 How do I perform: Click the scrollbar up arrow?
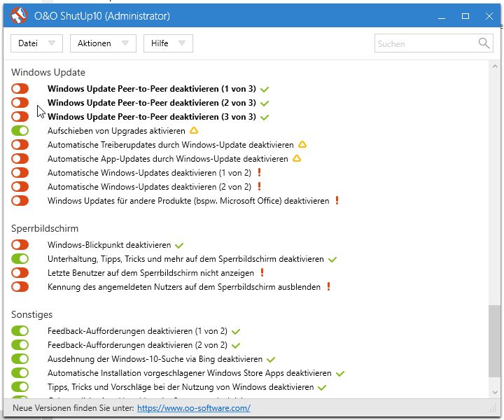click(x=494, y=66)
